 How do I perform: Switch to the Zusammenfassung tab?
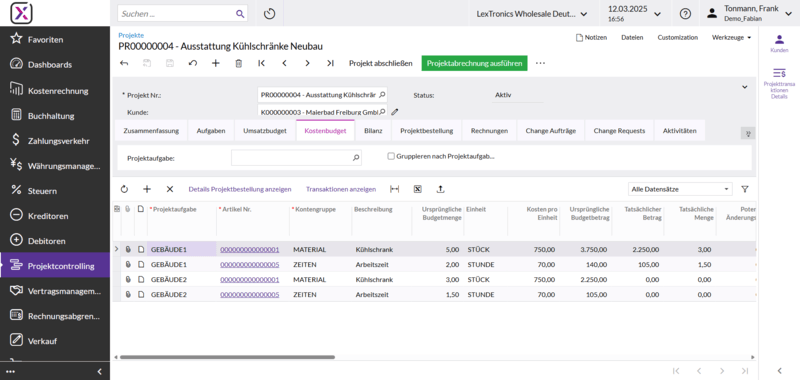coord(151,131)
